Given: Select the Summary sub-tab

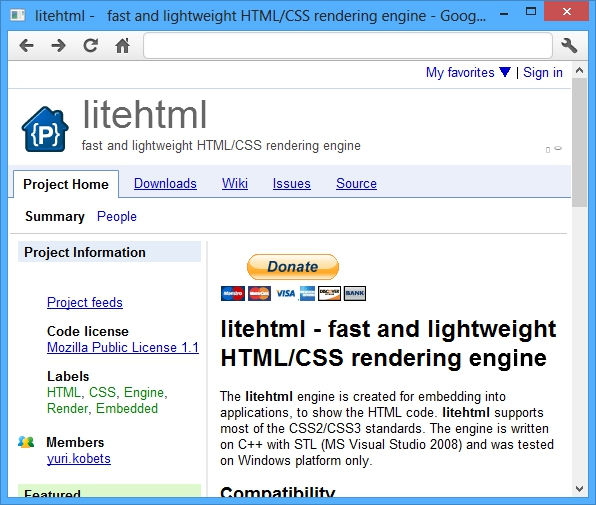Looking at the screenshot, I should pos(55,217).
